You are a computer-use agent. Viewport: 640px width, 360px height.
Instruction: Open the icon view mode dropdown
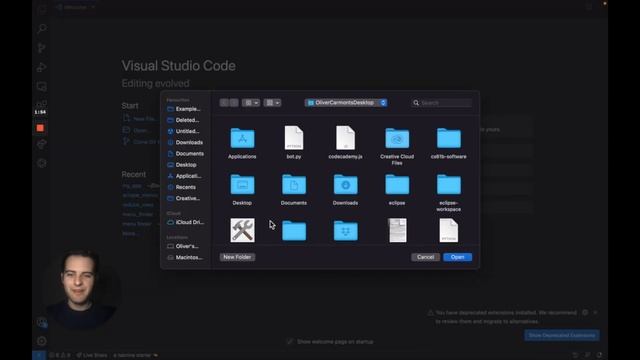251,103
